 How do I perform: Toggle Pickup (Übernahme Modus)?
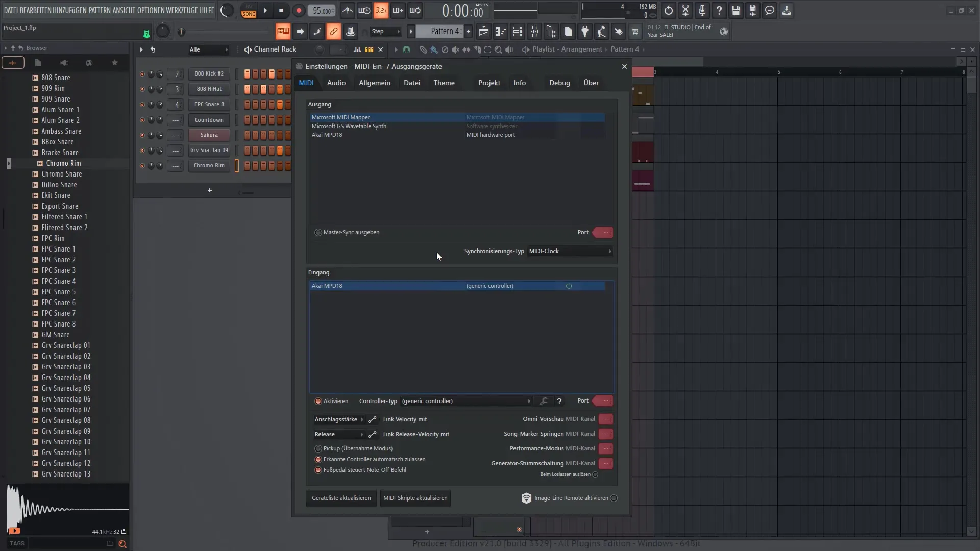pyautogui.click(x=318, y=448)
